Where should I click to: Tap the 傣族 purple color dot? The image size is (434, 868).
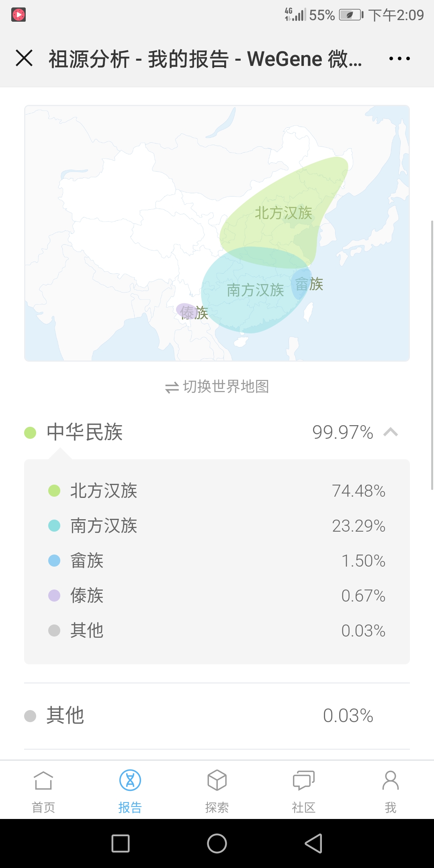[54, 596]
